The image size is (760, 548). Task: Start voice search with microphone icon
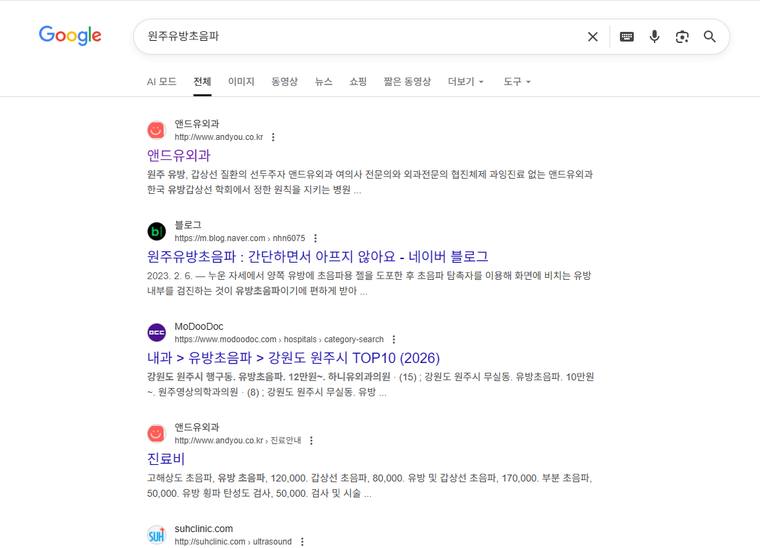(x=654, y=36)
